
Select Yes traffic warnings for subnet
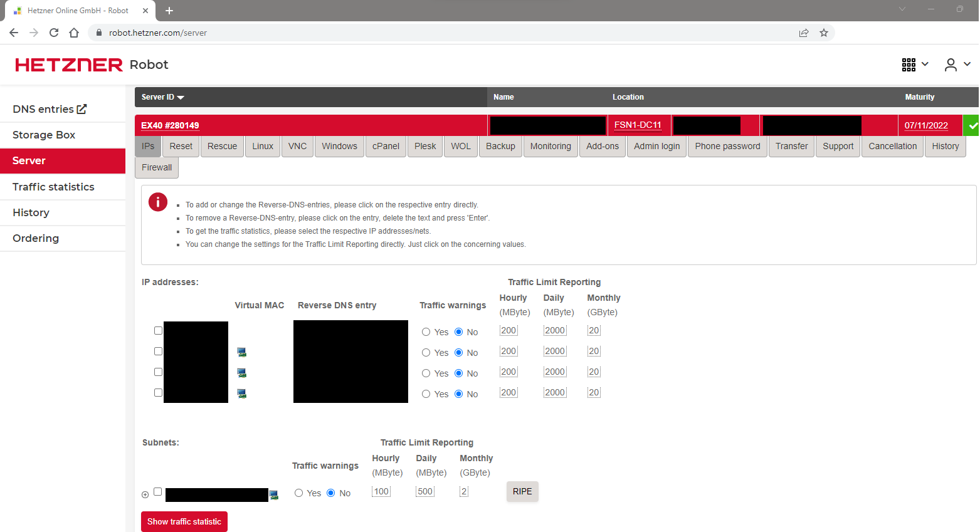298,493
